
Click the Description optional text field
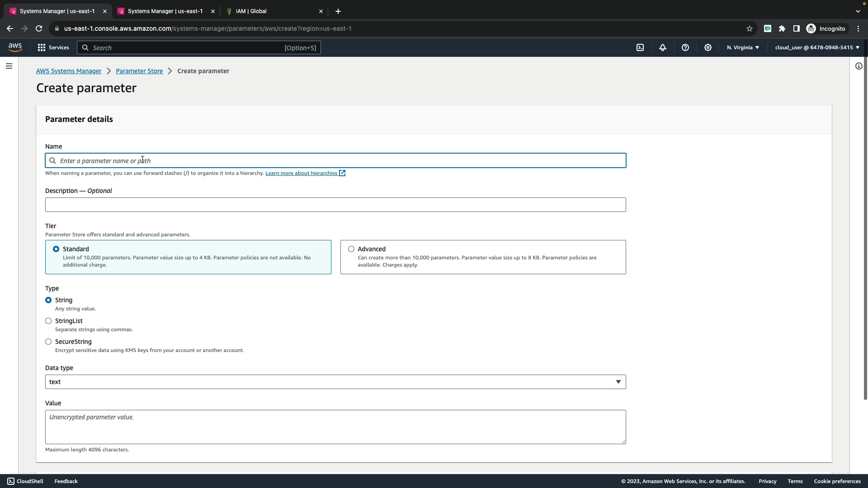[x=335, y=205]
